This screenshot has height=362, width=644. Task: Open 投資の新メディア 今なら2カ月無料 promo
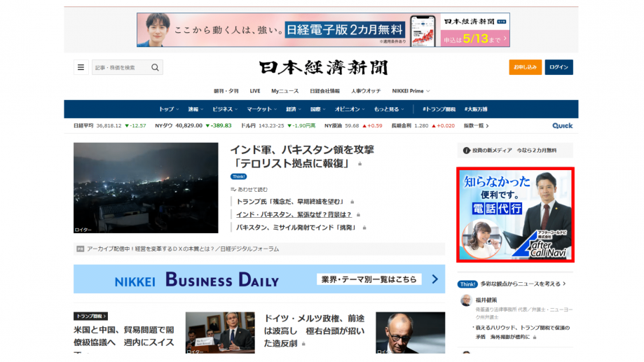(x=515, y=151)
